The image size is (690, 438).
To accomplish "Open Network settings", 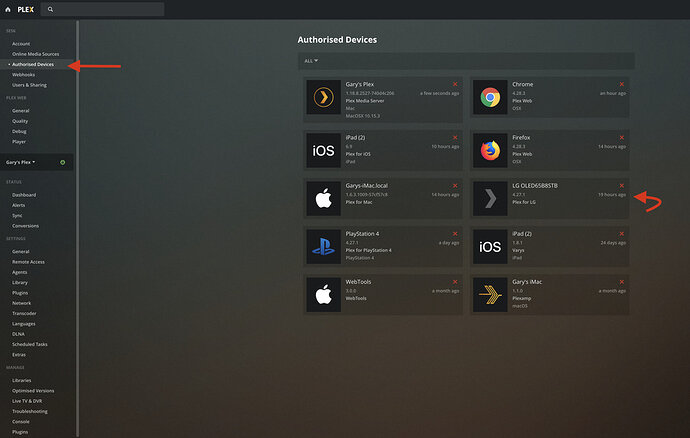I will click(x=22, y=303).
